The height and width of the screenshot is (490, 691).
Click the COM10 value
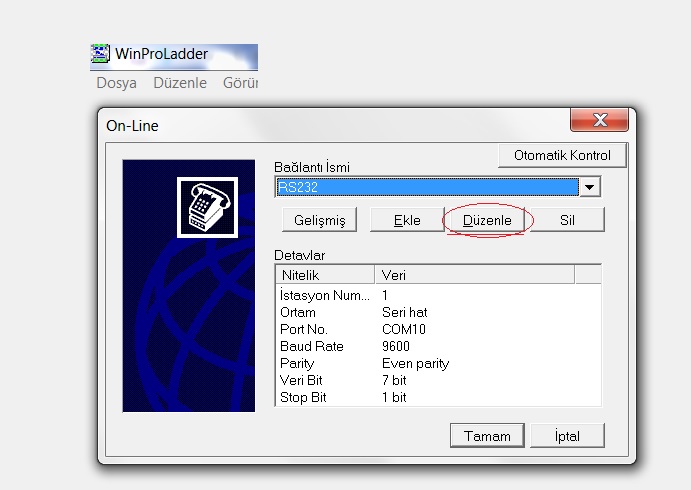[404, 330]
